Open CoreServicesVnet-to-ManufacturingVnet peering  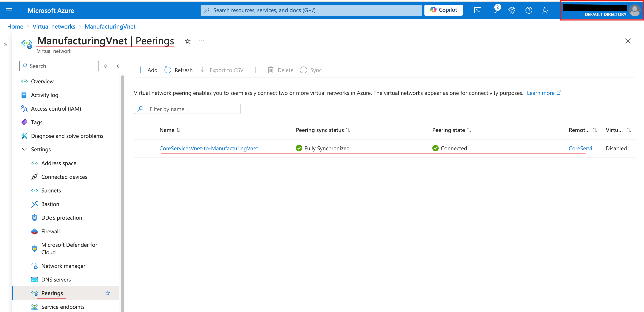tap(209, 148)
